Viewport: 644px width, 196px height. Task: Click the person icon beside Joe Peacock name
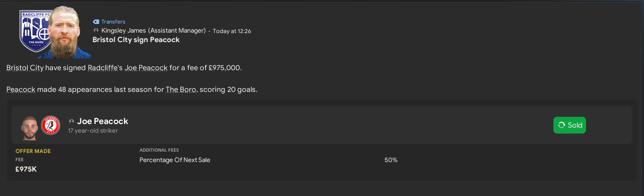(72, 121)
